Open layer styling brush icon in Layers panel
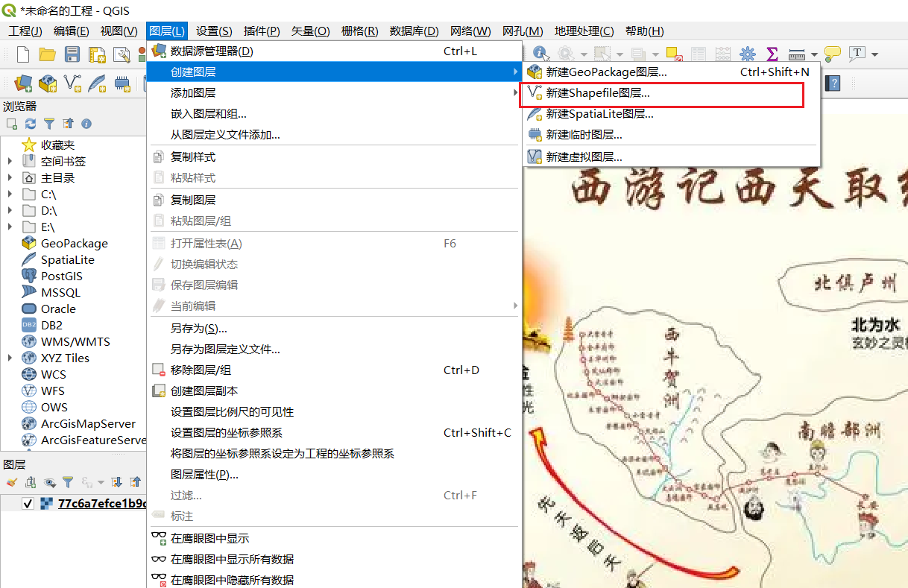The image size is (908, 588). pos(11,482)
